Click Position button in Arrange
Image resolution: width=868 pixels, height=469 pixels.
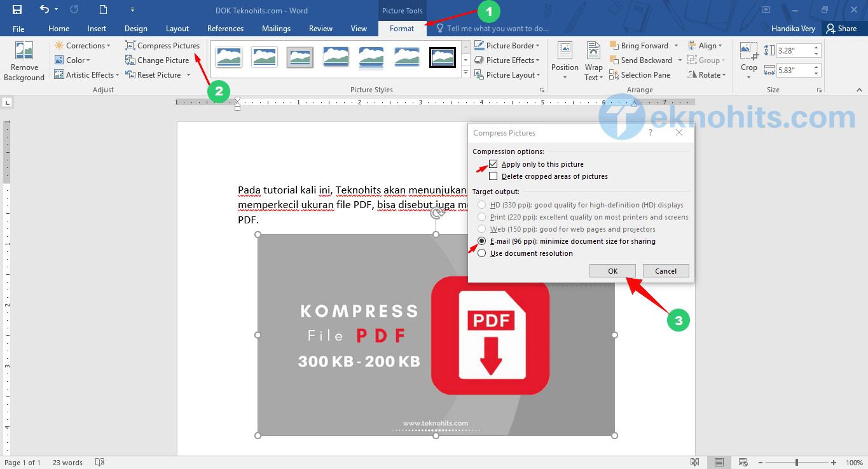565,61
